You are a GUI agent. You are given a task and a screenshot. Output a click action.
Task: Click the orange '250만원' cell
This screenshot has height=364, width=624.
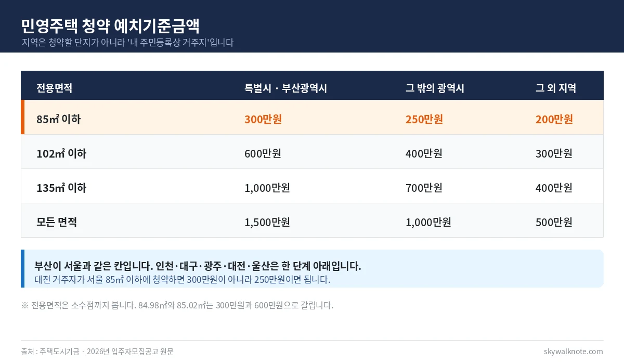click(x=424, y=119)
